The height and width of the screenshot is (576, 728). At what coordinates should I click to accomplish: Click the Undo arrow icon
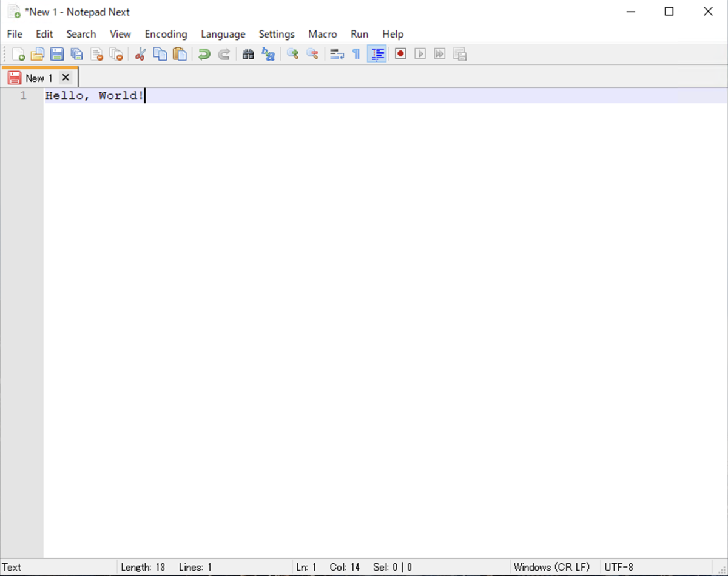point(204,53)
